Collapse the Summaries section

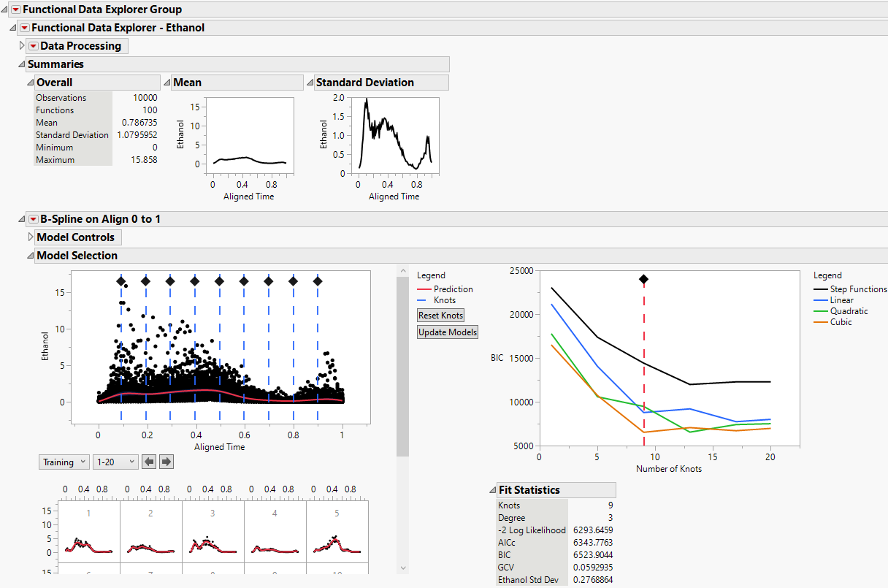pos(20,64)
